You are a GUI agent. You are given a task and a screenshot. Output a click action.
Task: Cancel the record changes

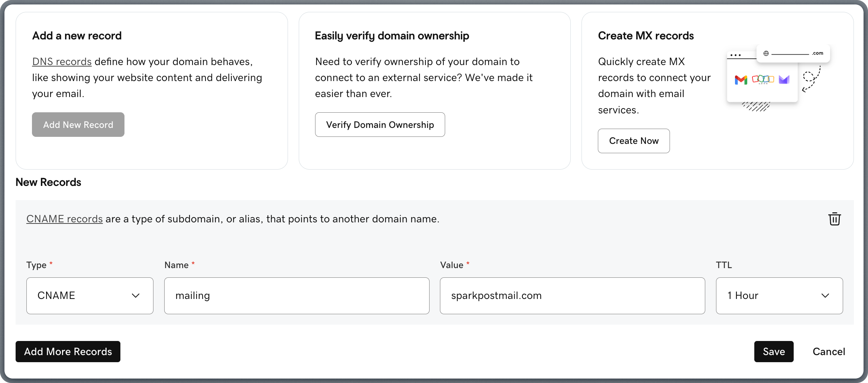[829, 351]
